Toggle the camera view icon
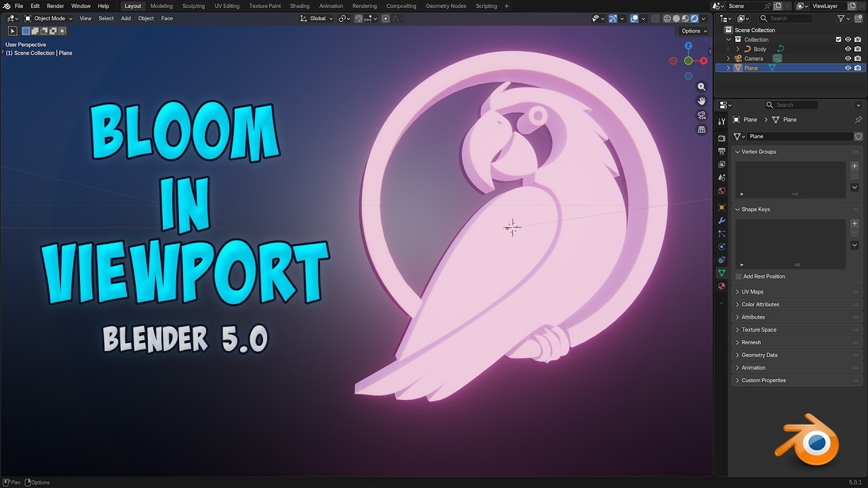This screenshot has height=488, width=868. pos(702,115)
